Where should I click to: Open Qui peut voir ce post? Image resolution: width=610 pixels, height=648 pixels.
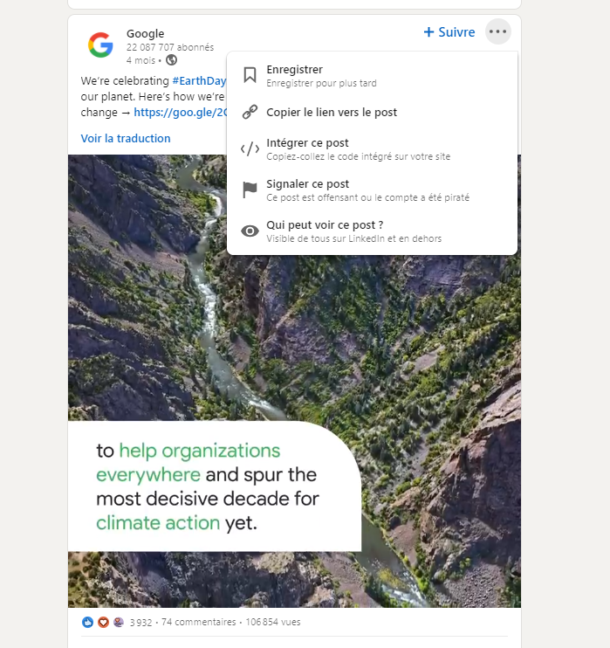coord(372,231)
